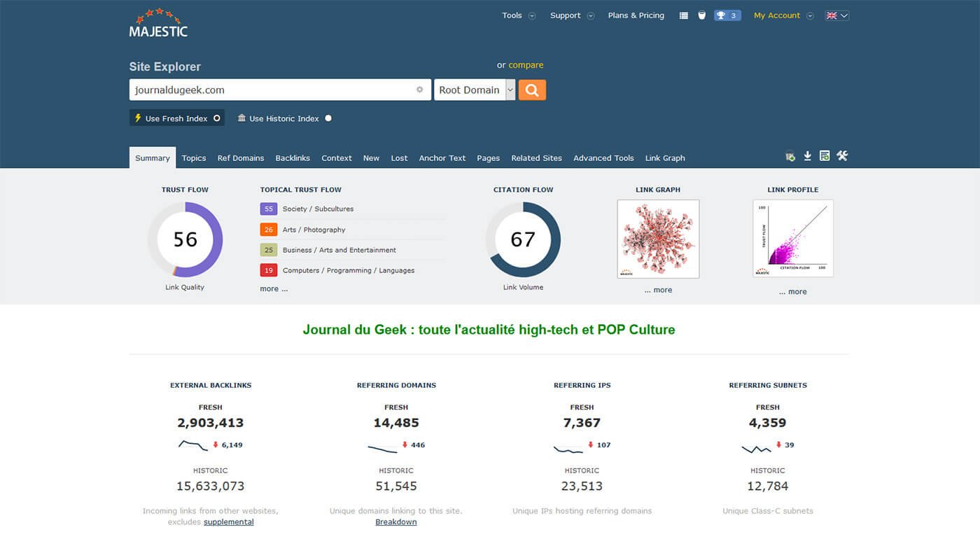Open the Link Graph tab

(x=665, y=157)
